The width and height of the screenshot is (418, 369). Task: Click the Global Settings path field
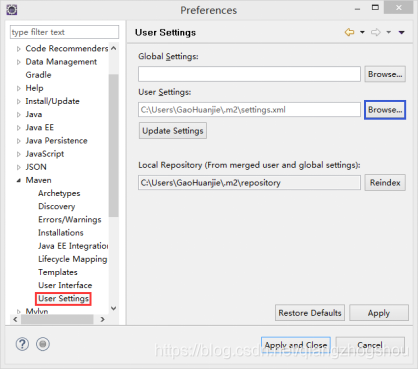[x=249, y=74]
